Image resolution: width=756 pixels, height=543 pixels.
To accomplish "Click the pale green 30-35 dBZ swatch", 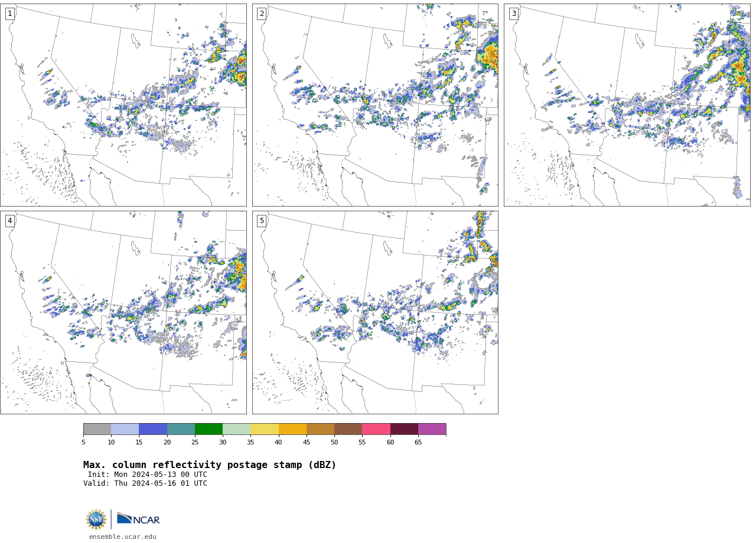I will pyautogui.click(x=236, y=429).
